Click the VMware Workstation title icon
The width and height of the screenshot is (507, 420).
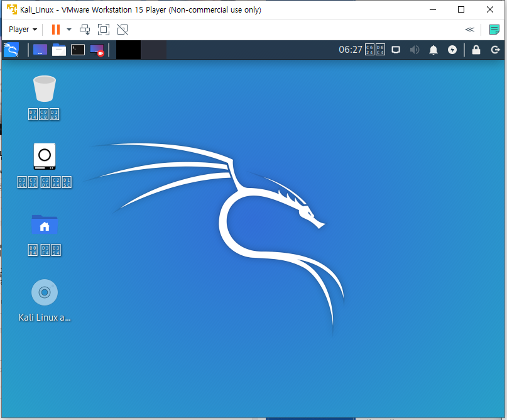pos(12,9)
